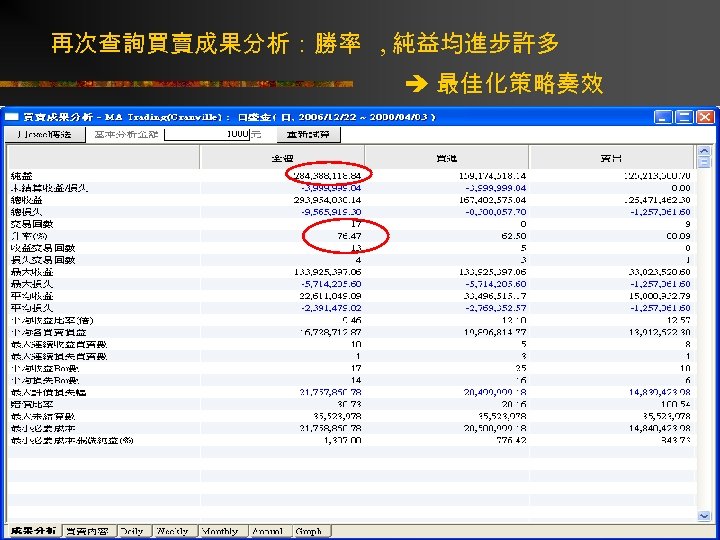The height and width of the screenshot is (540, 720).
Task: Click the win rate value 76.47
Action: pos(349,236)
